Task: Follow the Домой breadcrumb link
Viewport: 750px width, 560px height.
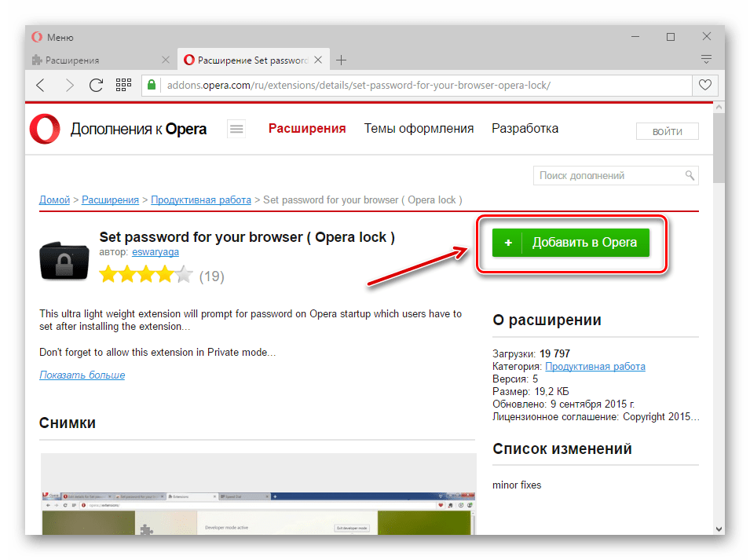Action: 54,200
